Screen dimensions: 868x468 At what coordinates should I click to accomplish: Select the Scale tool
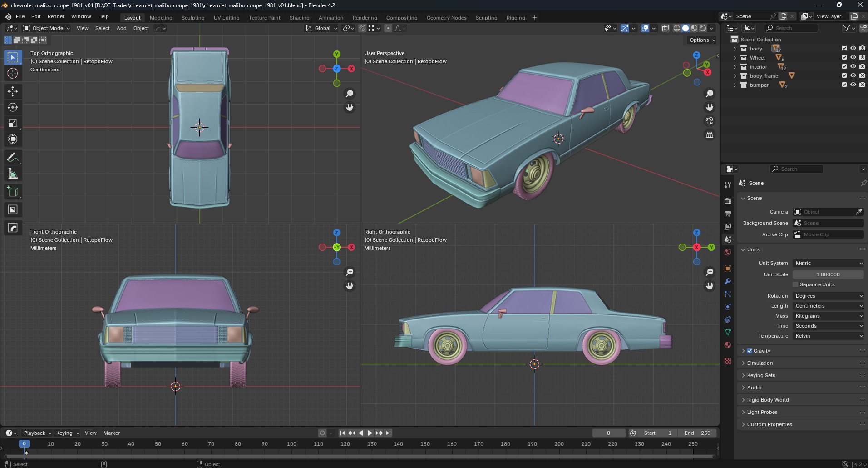[x=13, y=123]
